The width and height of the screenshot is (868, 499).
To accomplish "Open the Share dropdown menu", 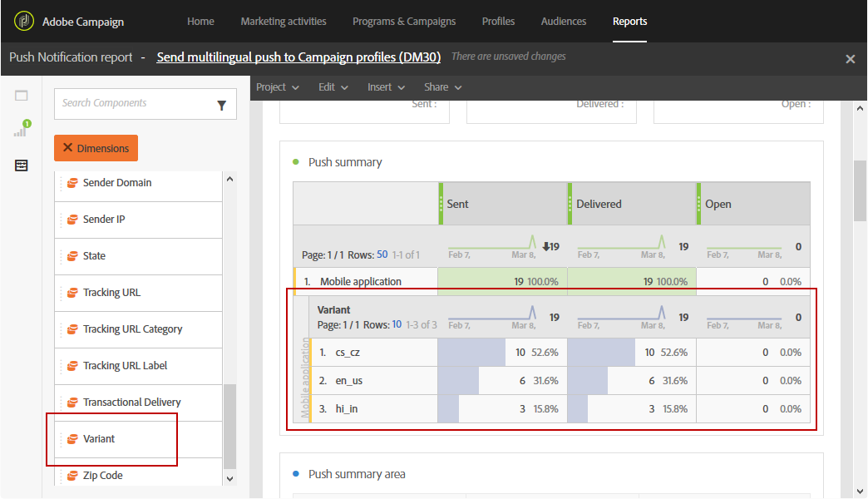I will point(443,87).
